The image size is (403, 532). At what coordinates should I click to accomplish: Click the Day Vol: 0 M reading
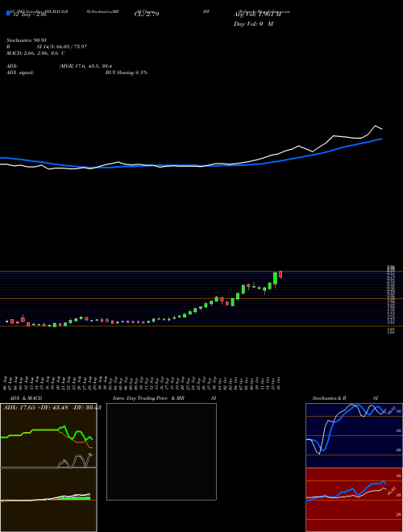tap(254, 24)
